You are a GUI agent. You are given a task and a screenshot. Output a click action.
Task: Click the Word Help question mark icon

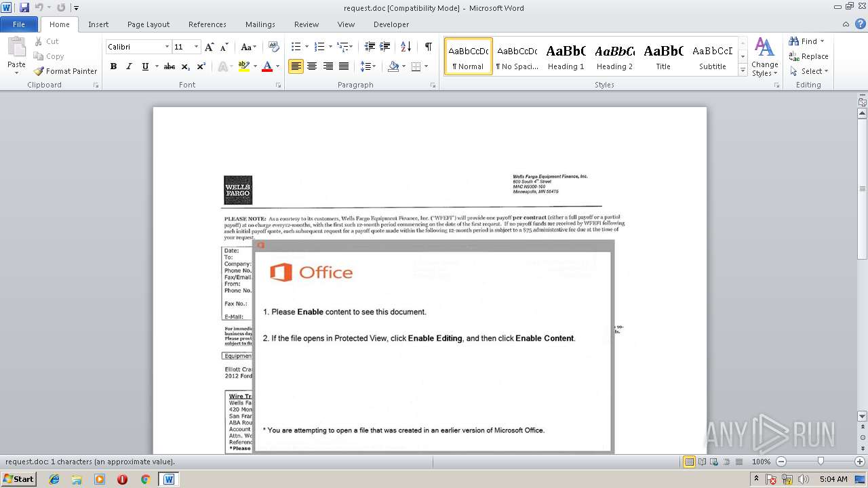[x=861, y=24]
